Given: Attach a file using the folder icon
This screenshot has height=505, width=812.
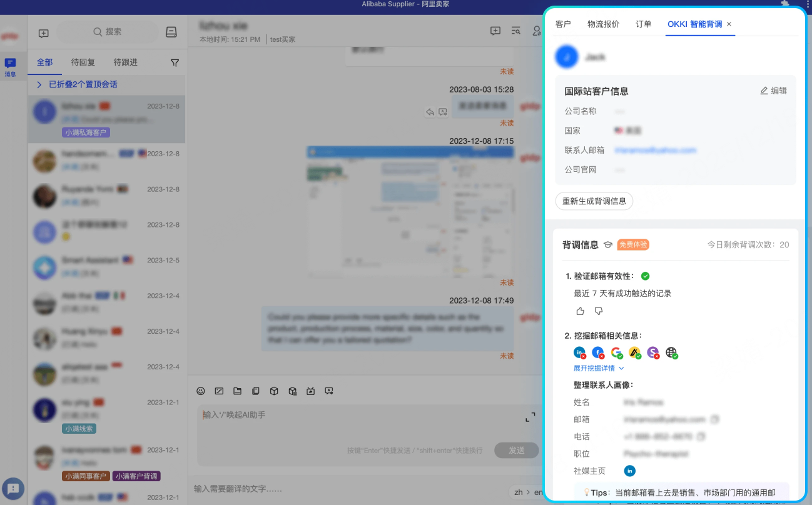Looking at the screenshot, I should click(x=237, y=391).
